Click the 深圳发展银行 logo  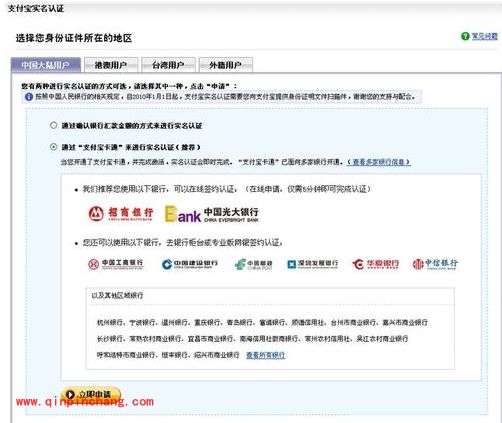(x=312, y=264)
